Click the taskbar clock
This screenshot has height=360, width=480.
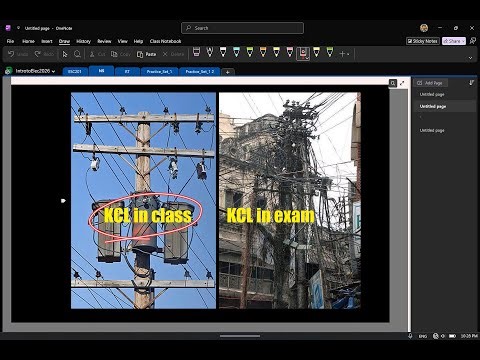(x=469, y=336)
